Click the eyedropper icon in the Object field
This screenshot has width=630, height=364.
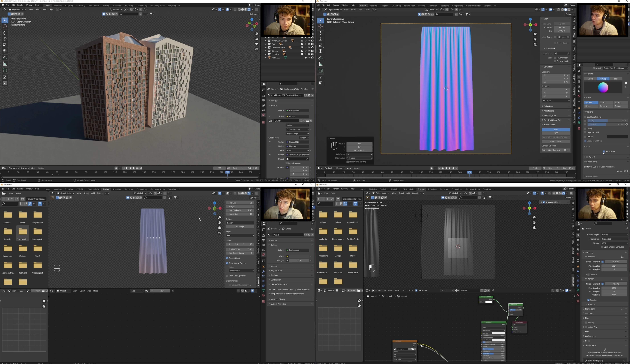click(x=307, y=159)
